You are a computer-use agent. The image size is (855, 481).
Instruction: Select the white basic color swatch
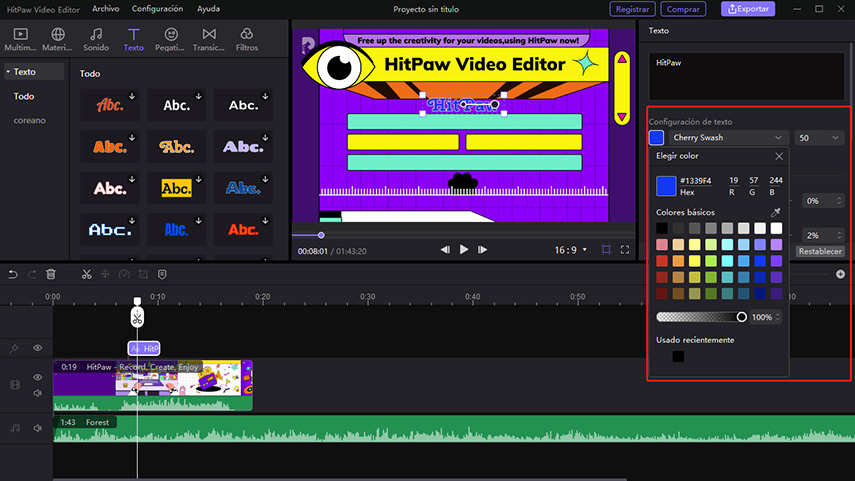[776, 228]
